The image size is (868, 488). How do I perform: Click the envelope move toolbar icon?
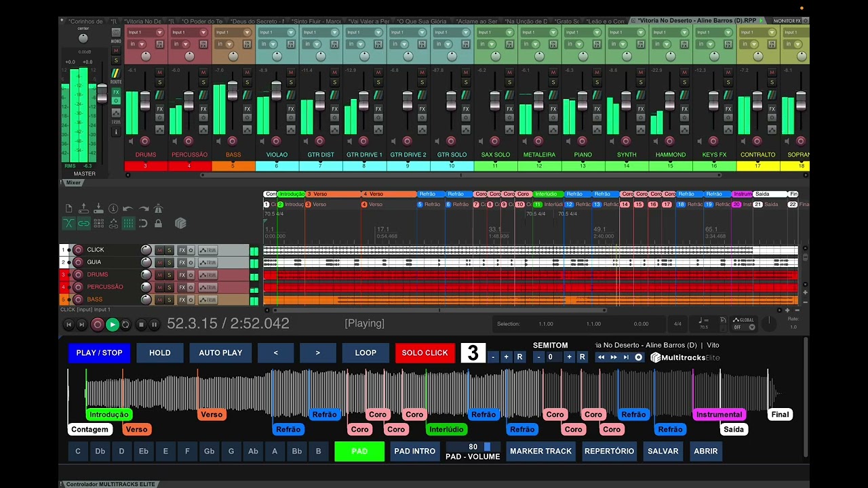(x=113, y=223)
